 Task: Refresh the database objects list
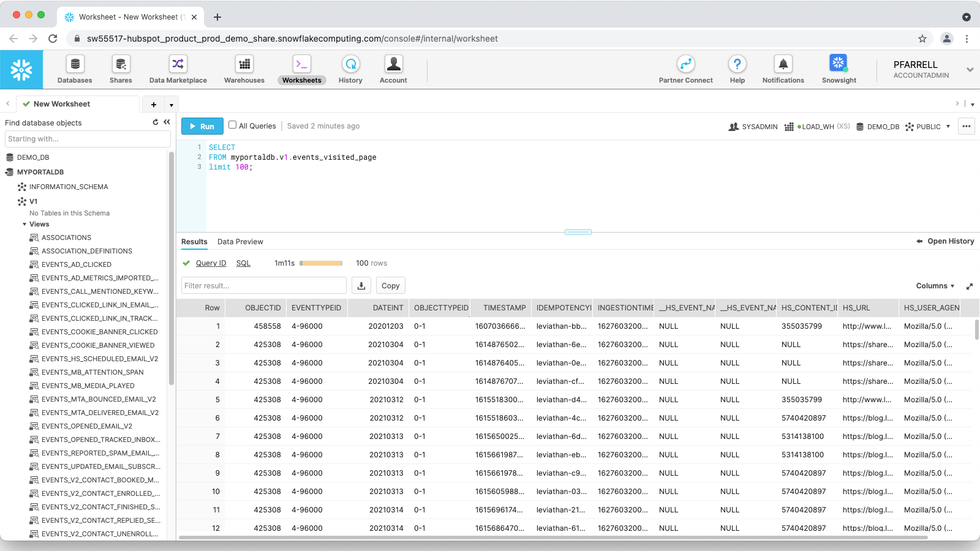pyautogui.click(x=156, y=122)
